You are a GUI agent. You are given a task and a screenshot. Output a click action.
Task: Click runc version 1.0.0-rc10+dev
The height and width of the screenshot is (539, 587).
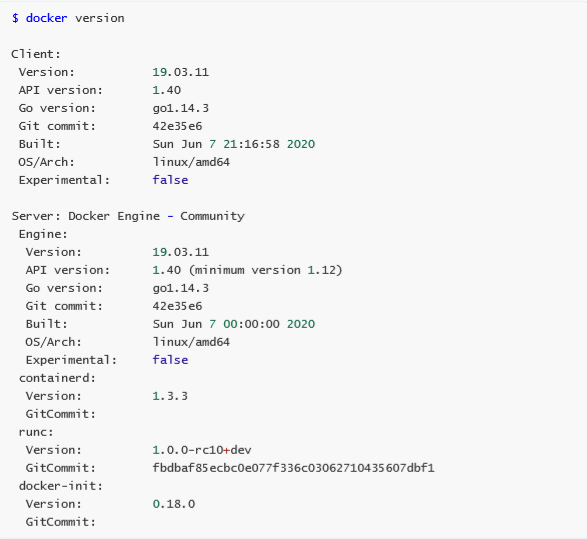(x=202, y=450)
